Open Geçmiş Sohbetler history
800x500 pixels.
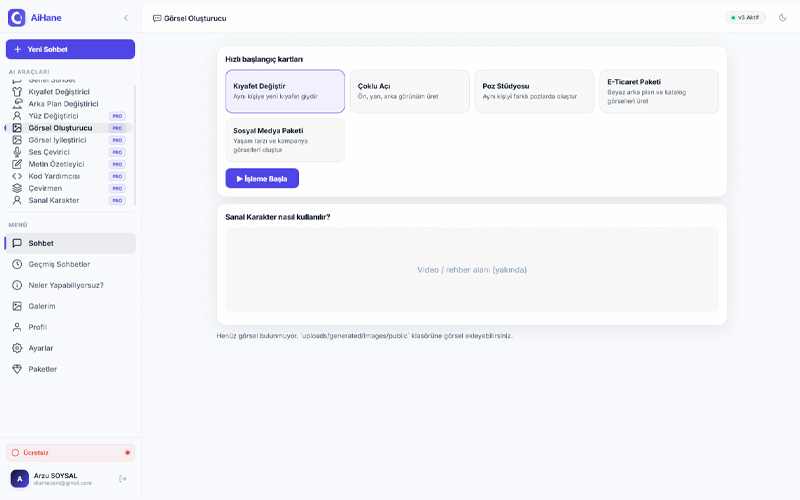click(59, 264)
